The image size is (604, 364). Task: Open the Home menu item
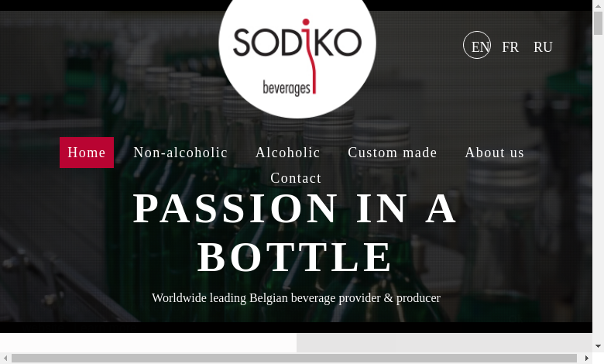pyautogui.click(x=87, y=153)
